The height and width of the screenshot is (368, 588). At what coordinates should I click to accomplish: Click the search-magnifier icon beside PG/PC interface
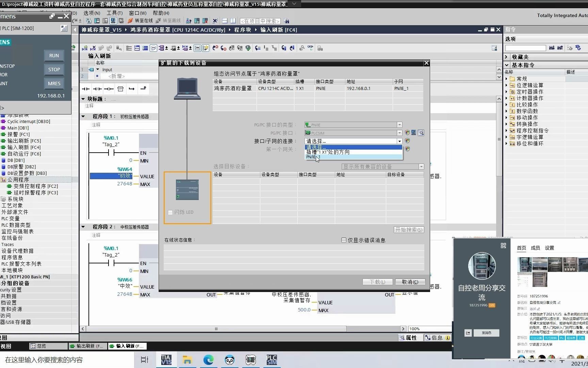(421, 133)
